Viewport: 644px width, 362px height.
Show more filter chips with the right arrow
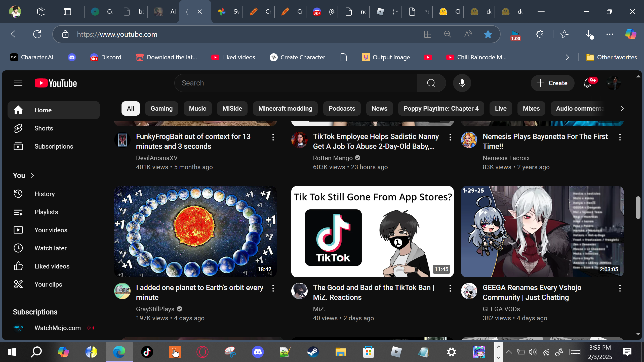[x=622, y=109]
